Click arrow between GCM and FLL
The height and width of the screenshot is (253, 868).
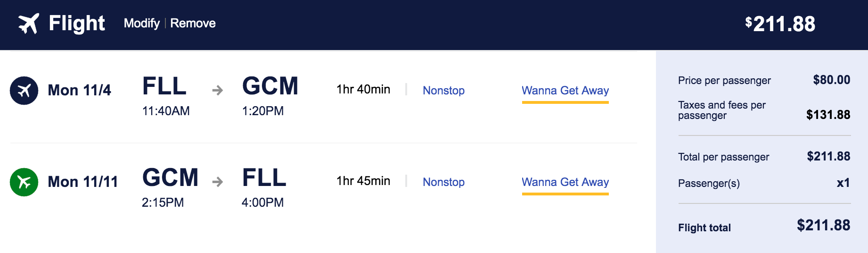(x=217, y=182)
